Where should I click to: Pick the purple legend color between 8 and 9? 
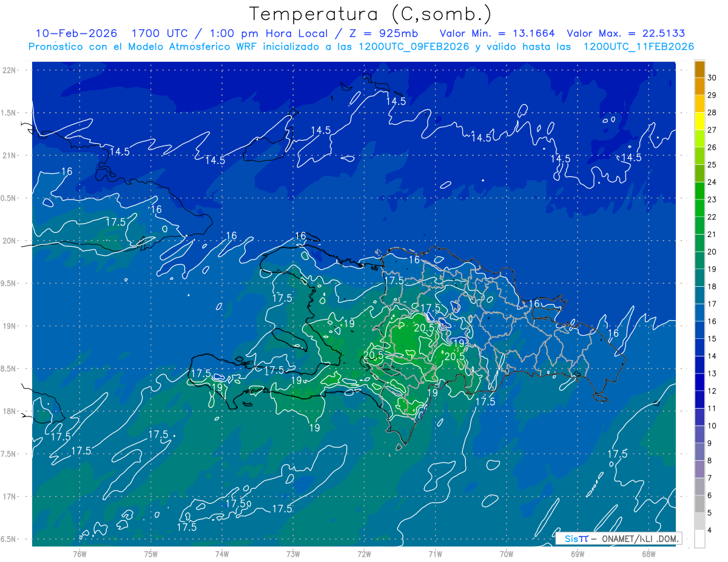[x=699, y=452]
